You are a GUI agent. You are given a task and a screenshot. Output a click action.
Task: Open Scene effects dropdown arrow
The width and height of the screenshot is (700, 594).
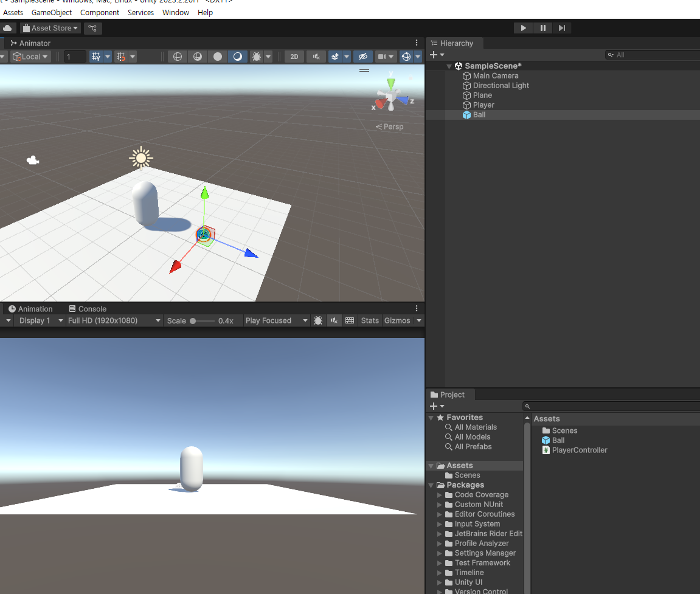tap(347, 57)
